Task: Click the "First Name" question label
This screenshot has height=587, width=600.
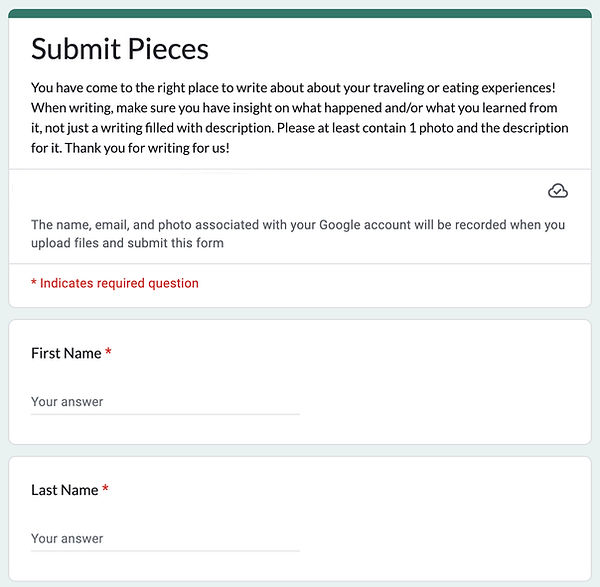Action: [66, 353]
